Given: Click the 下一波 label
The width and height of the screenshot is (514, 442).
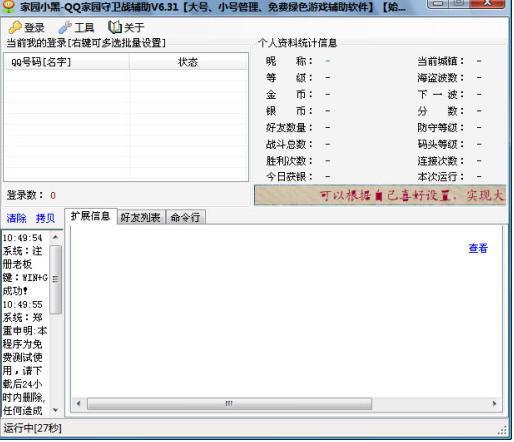Looking at the screenshot, I should (x=441, y=94).
